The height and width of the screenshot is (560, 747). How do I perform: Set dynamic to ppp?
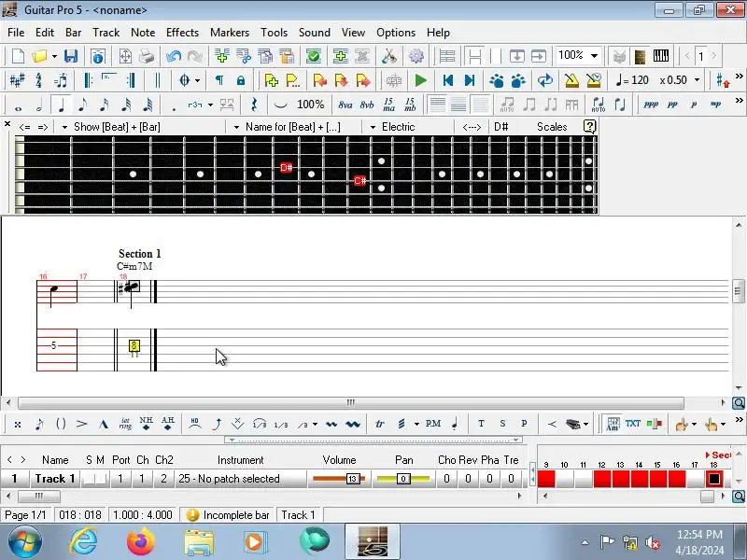point(651,105)
